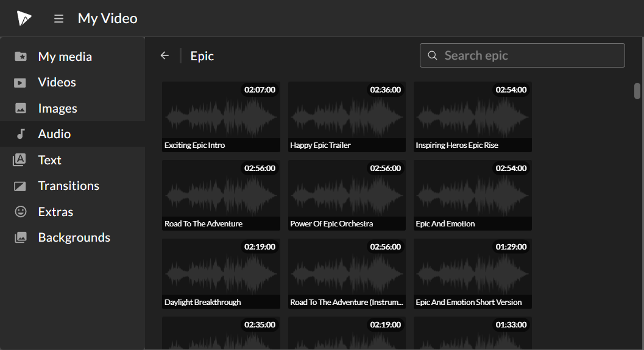Choose Inspiring Heros Epic Rise track
The image size is (644, 350).
pos(472,117)
